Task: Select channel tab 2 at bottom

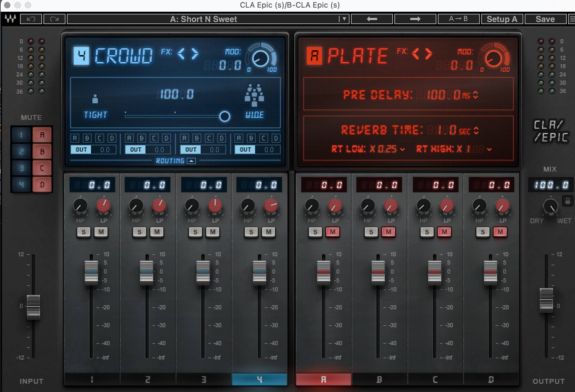Action: [148, 380]
